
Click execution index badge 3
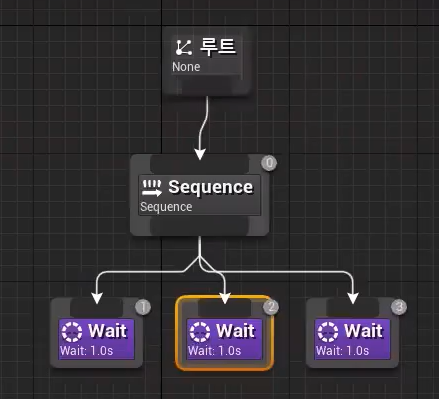point(399,307)
